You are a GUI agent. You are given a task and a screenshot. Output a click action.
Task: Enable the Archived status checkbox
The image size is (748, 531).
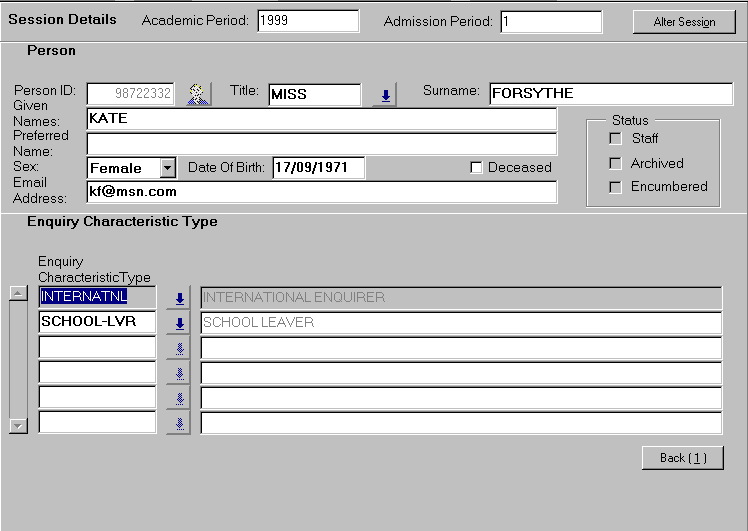(616, 163)
